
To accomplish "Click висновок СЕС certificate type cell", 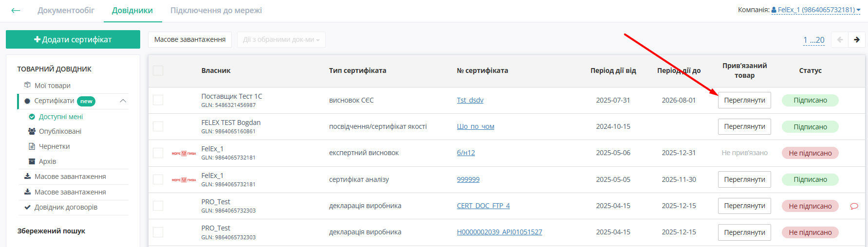I will [x=351, y=100].
